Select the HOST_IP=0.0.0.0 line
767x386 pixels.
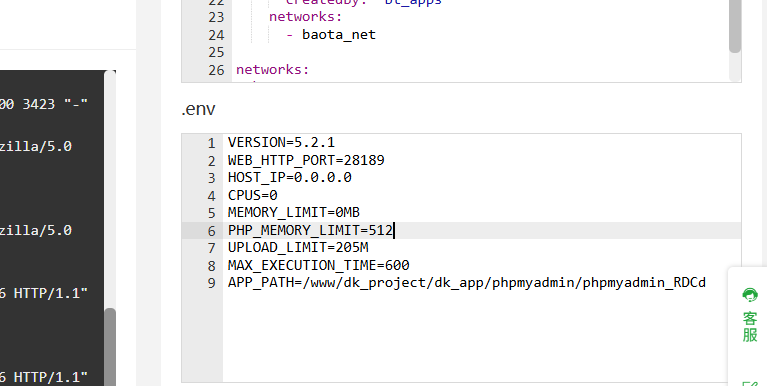tap(290, 178)
